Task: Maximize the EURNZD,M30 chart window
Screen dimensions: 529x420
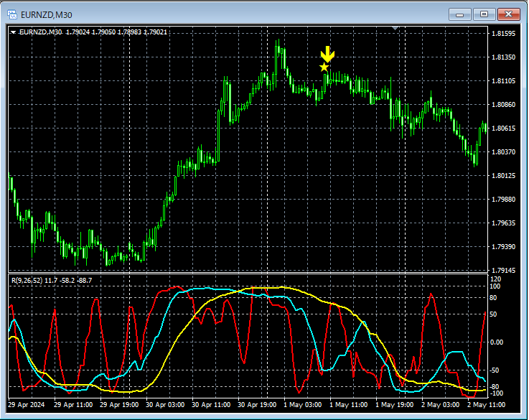Action: 484,14
